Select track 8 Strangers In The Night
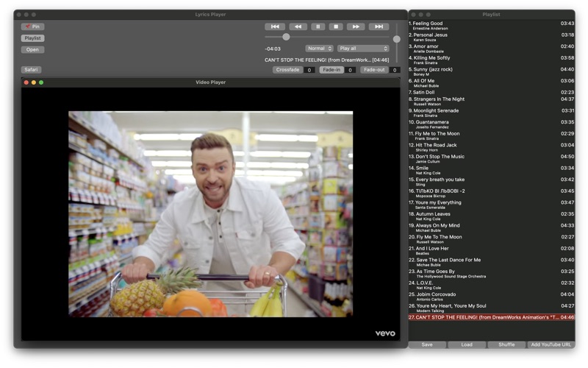This screenshot has height=368, width=588. (491, 102)
